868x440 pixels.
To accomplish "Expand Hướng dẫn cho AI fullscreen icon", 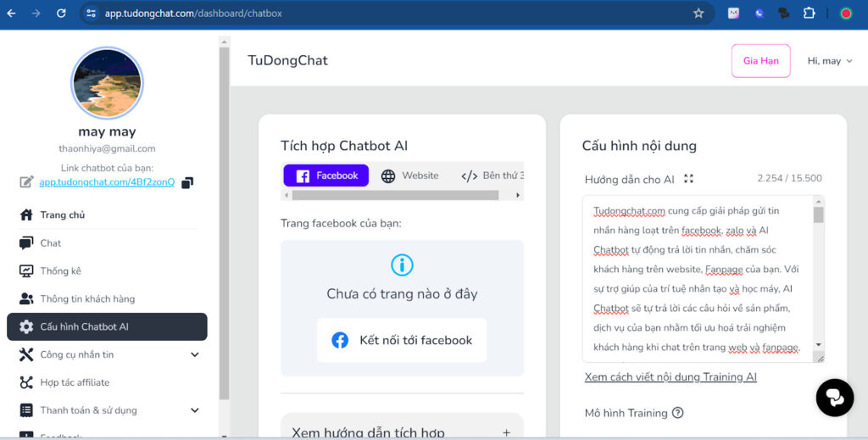I will click(x=688, y=179).
